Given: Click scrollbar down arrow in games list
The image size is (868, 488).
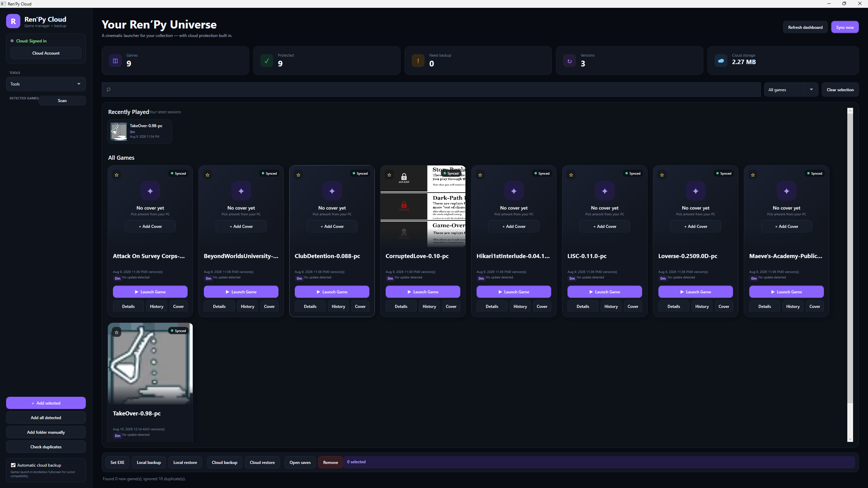Looking at the screenshot, I should pos(850,439).
